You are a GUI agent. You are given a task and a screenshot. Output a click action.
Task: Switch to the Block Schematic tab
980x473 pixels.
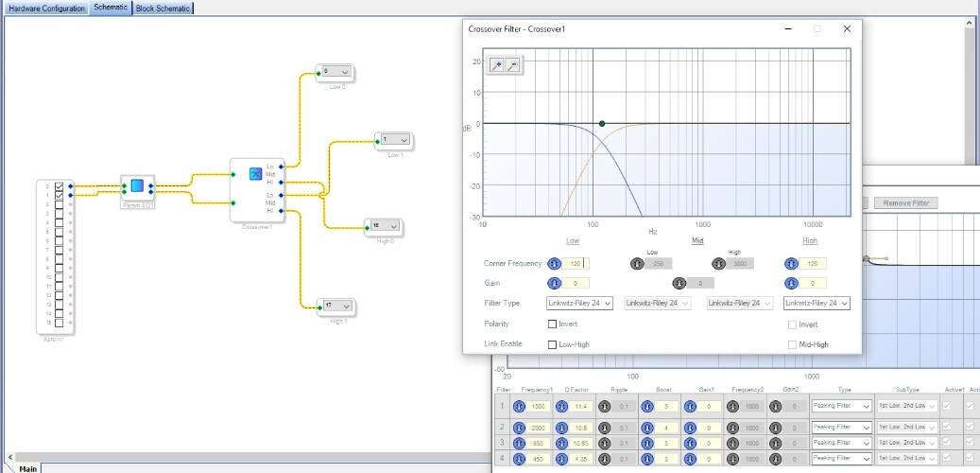[163, 9]
